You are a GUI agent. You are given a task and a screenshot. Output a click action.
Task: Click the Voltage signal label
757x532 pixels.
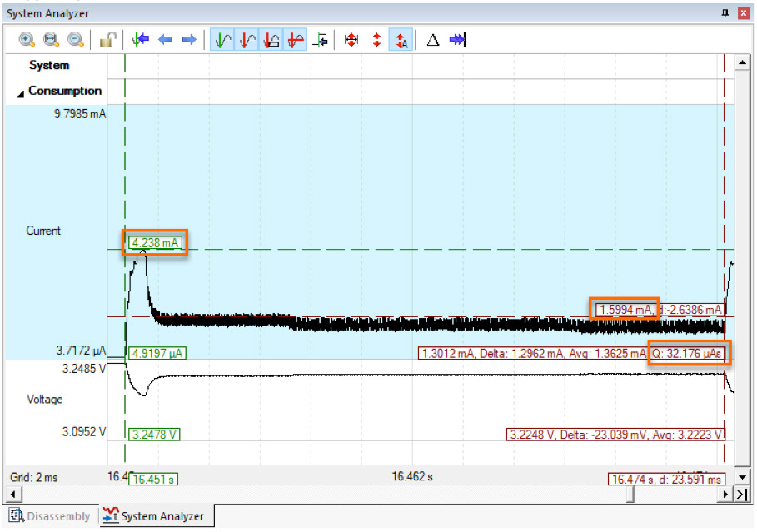point(45,400)
